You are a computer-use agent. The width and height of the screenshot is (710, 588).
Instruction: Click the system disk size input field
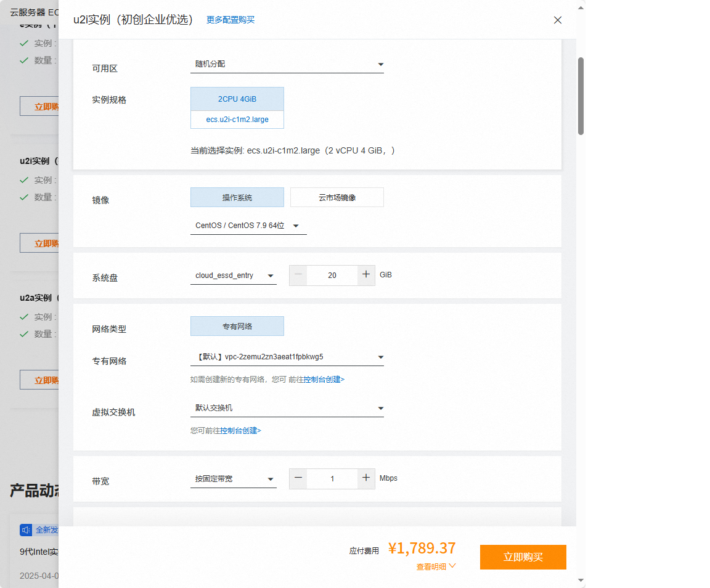coord(332,276)
